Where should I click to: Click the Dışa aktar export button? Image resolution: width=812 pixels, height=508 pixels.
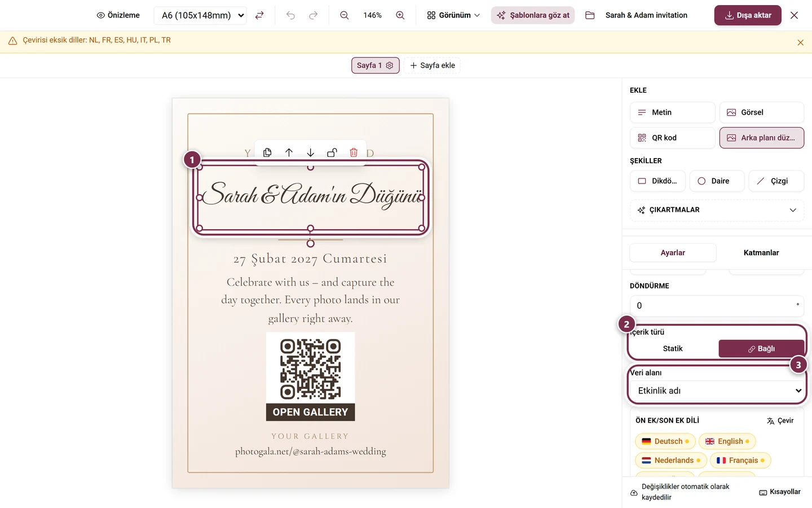pyautogui.click(x=748, y=15)
